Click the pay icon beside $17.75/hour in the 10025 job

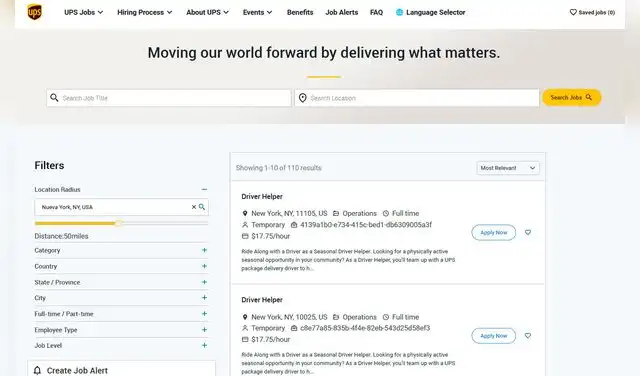pyautogui.click(x=245, y=339)
